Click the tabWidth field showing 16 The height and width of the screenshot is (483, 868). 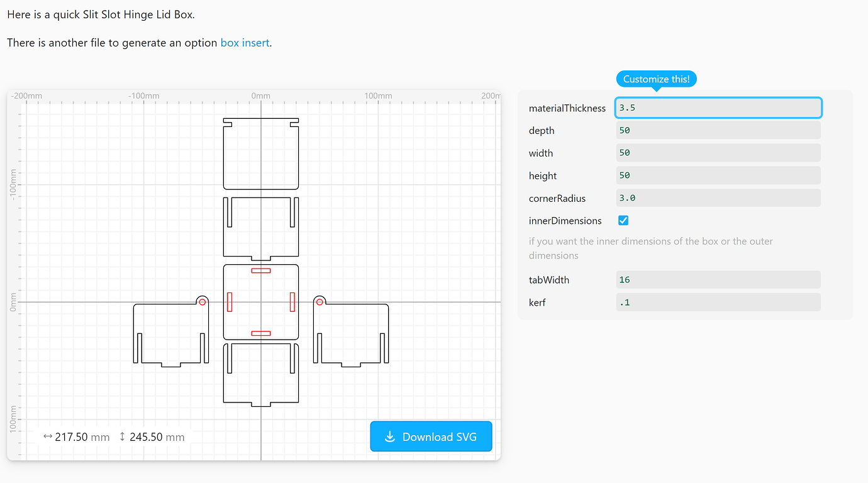[x=718, y=279]
